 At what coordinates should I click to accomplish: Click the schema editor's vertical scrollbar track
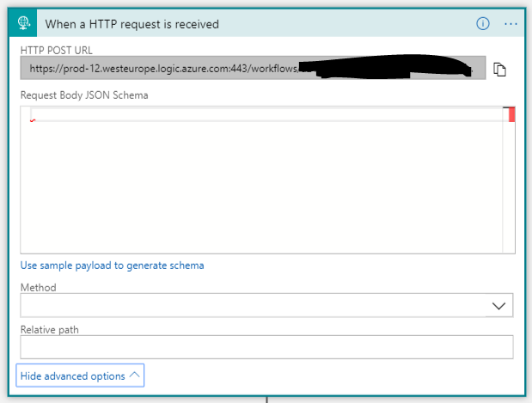tap(508, 189)
